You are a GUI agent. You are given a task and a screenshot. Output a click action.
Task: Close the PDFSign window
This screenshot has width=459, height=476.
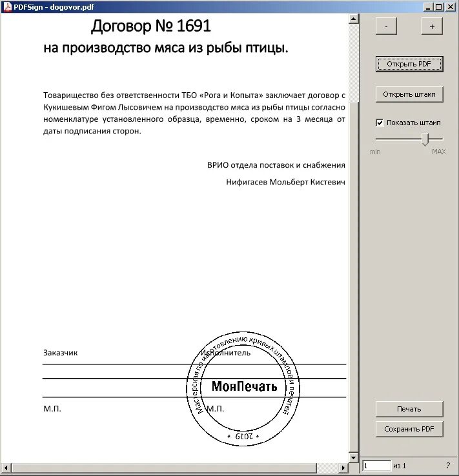450,6
